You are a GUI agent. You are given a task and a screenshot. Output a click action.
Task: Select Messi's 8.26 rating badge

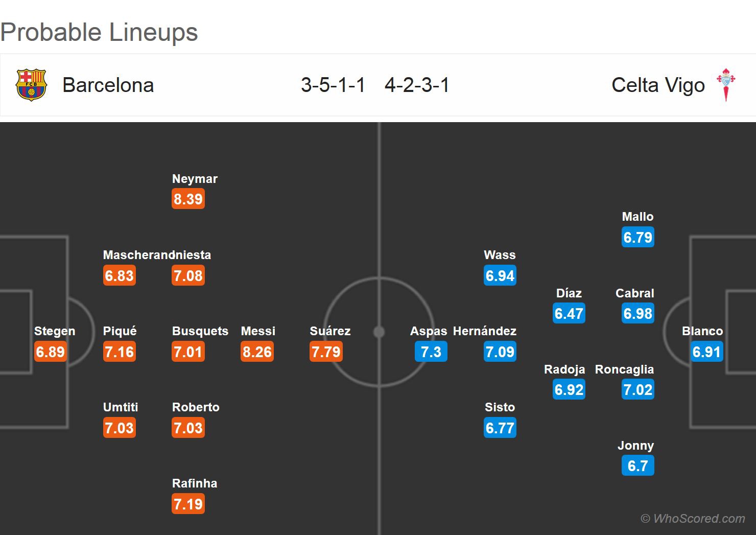pos(257,352)
